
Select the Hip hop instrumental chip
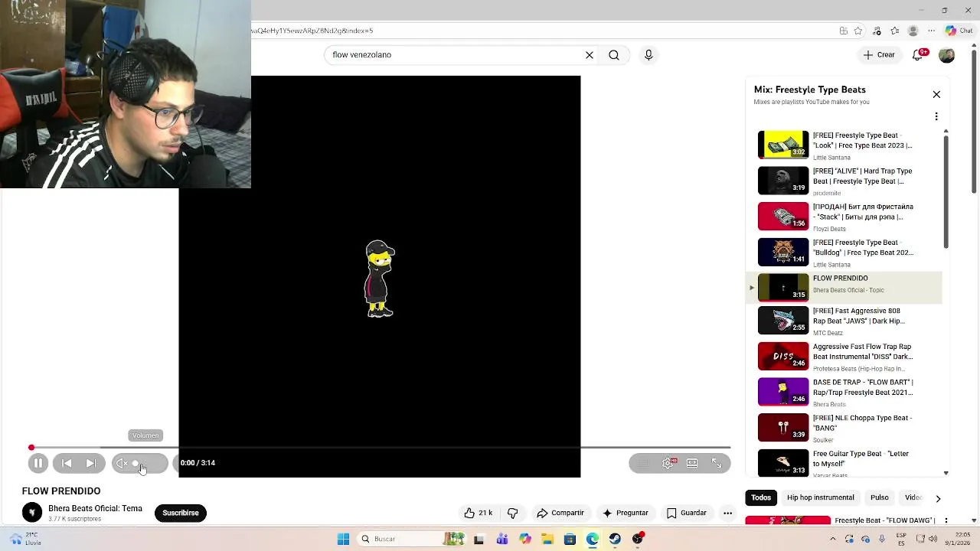[820, 497]
